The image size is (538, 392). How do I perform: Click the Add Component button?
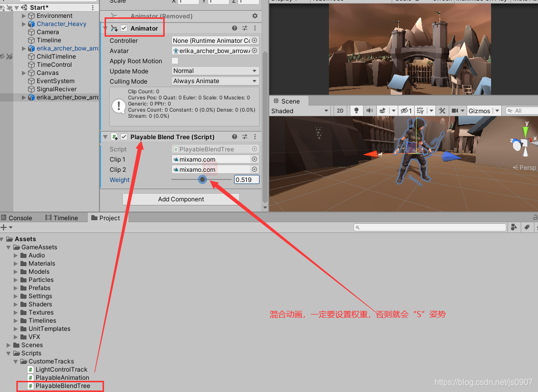pos(181,199)
